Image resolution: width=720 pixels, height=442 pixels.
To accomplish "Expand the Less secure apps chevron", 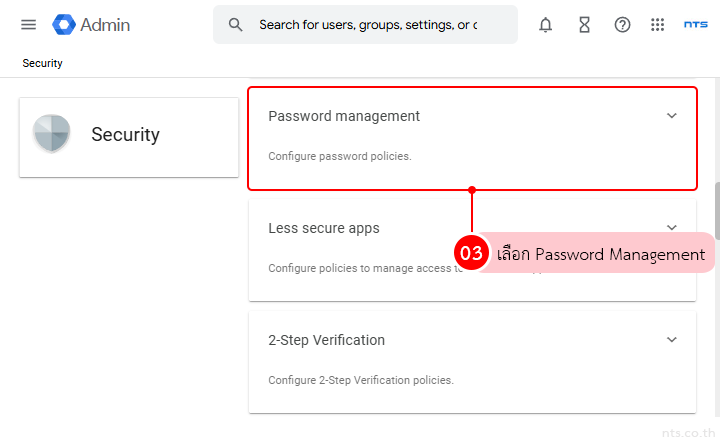I will coord(672,227).
